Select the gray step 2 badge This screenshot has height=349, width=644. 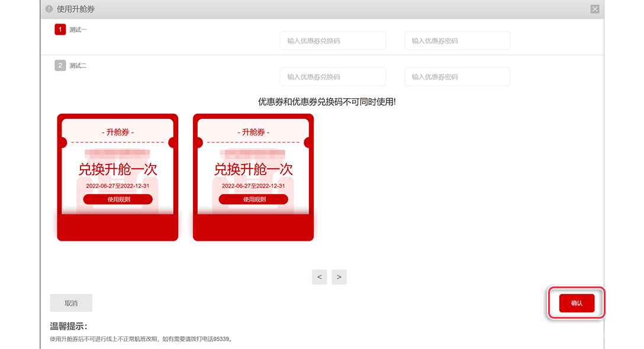tap(60, 66)
